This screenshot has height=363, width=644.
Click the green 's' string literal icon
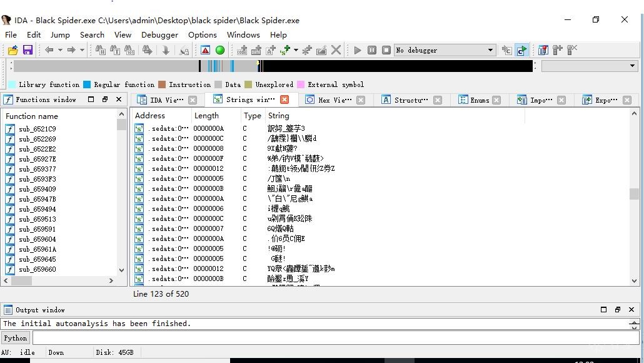(285, 50)
